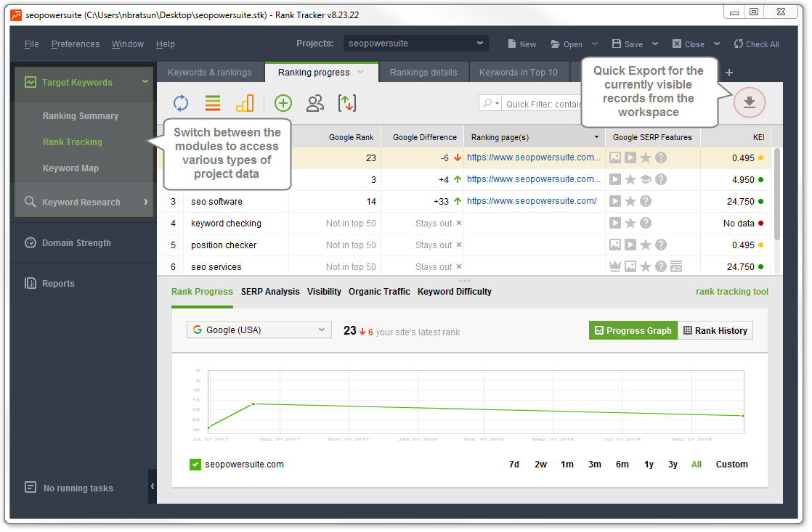Switch to Progress Graph view

pos(633,331)
